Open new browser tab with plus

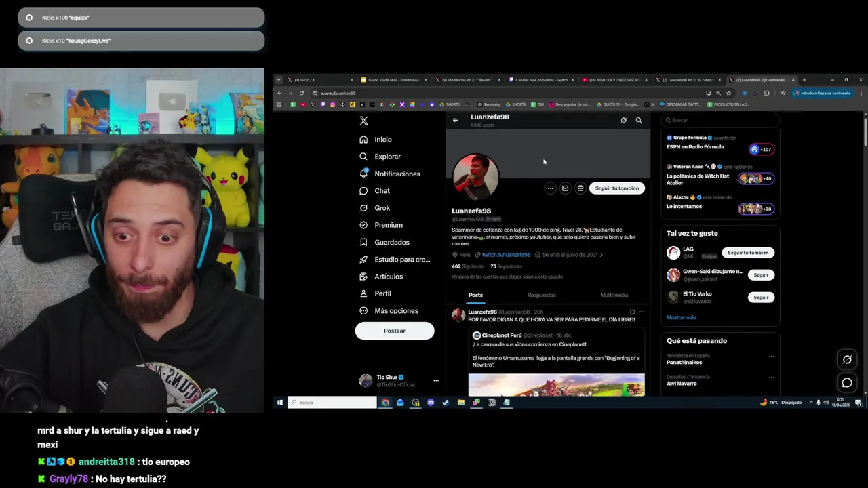click(x=804, y=80)
